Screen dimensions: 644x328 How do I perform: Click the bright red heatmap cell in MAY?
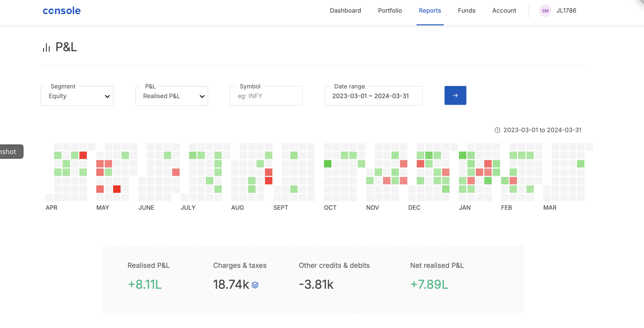point(117,189)
